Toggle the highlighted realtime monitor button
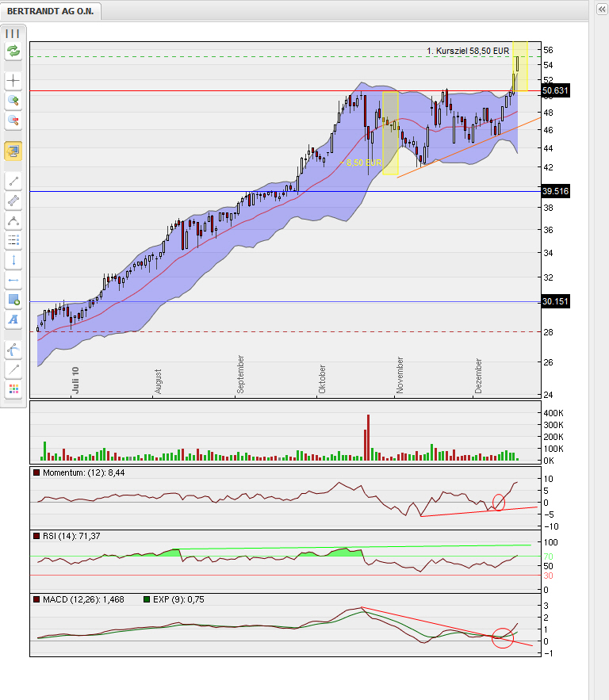This screenshot has height=700, width=609. (13, 151)
